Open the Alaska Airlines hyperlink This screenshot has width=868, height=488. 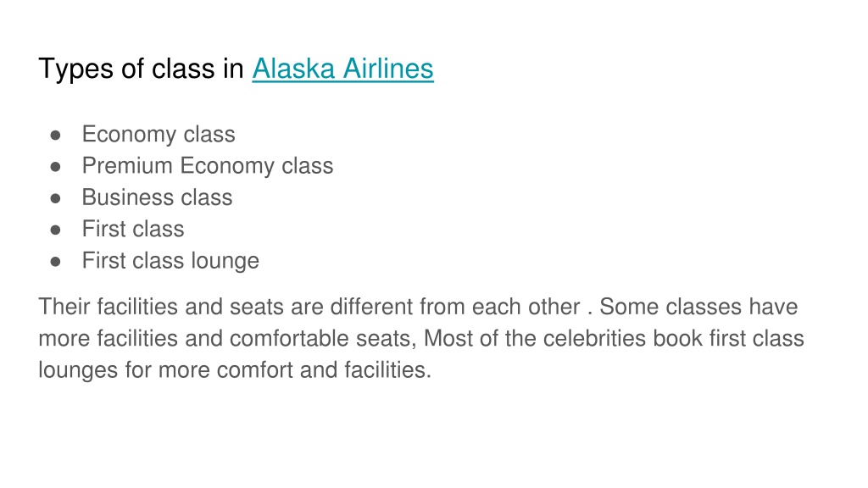[x=342, y=69]
